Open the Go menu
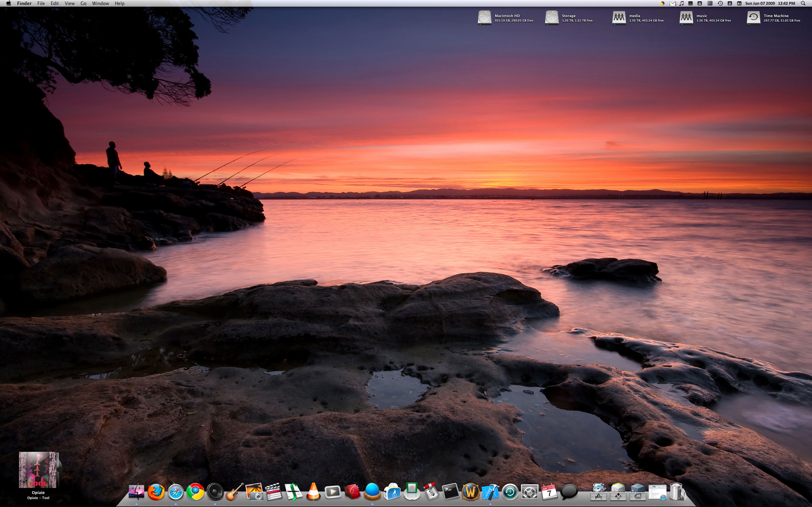Viewport: 812px width, 507px height. coord(83,3)
